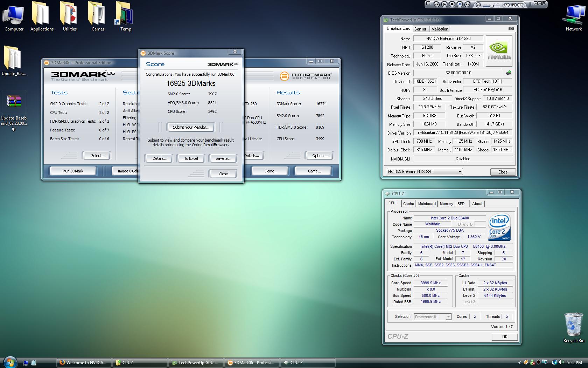Screen dimensions: 588x368
Task: Click the BIOS save chip icon
Action: [509, 73]
